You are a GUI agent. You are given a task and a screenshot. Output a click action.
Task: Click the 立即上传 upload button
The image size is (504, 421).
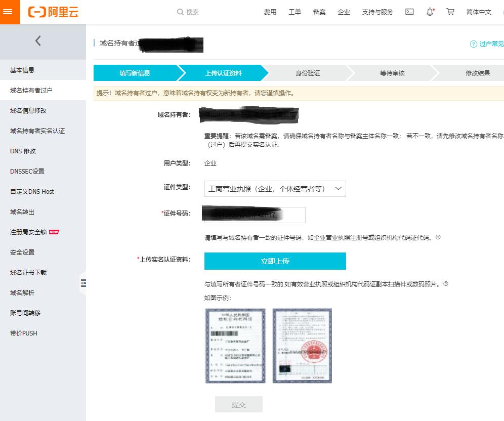coord(275,261)
